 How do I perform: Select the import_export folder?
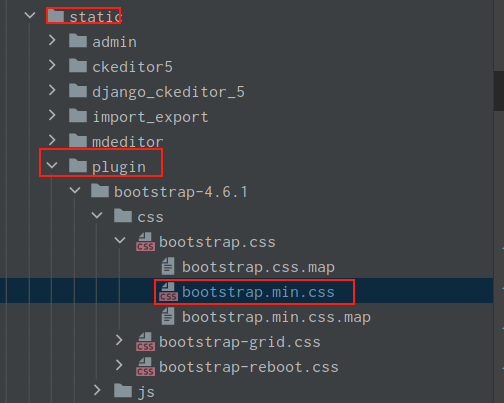139,117
